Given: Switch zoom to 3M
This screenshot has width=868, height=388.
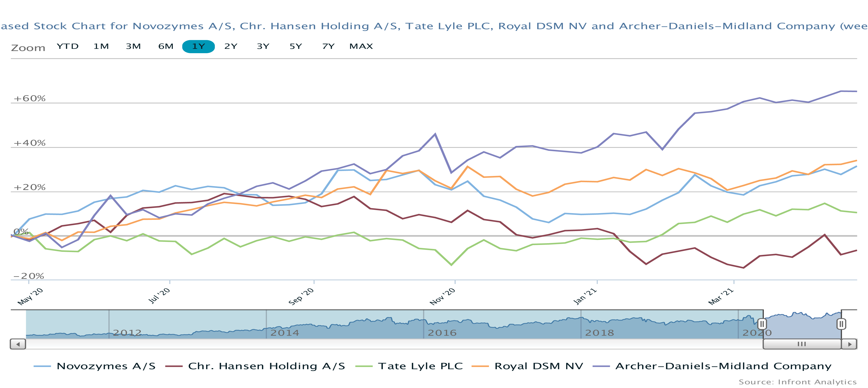Looking at the screenshot, I should (x=133, y=46).
